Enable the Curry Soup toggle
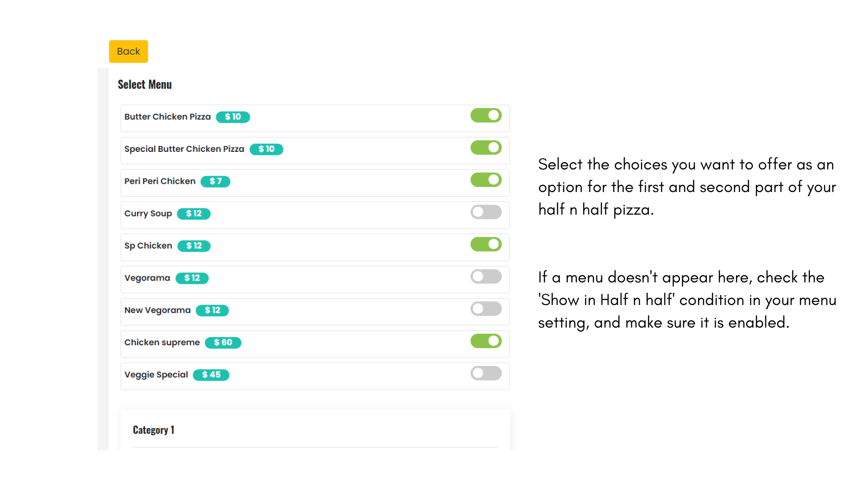The image size is (868, 488). pos(486,212)
